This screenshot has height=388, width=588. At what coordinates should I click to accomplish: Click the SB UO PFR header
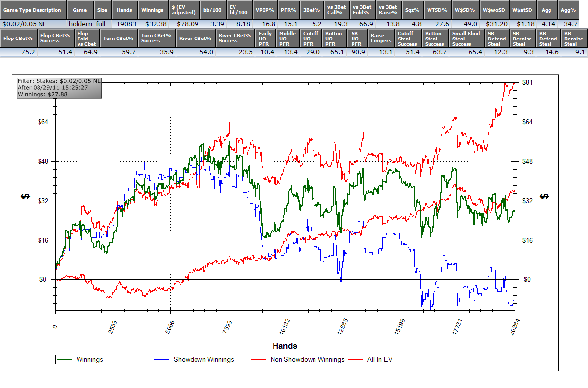point(356,38)
